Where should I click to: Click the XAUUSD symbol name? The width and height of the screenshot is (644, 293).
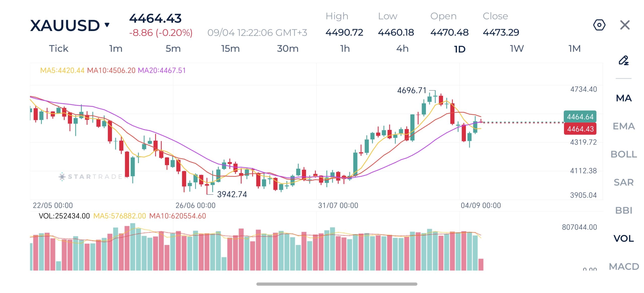pos(65,25)
